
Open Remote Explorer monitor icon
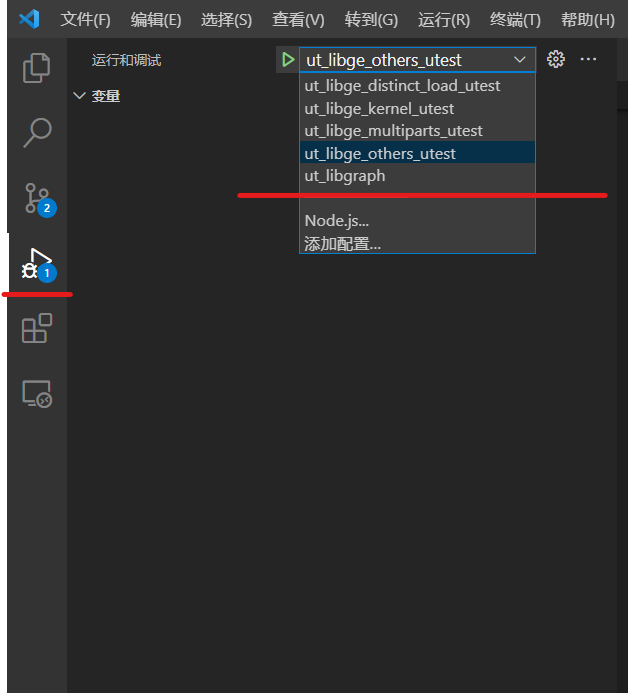(37, 394)
